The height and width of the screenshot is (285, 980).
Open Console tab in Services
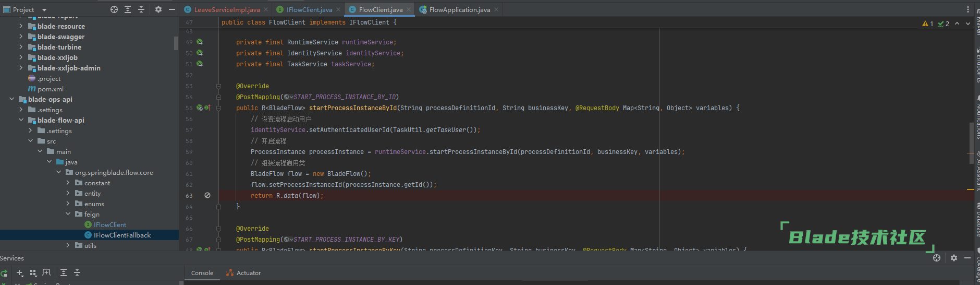coord(202,273)
